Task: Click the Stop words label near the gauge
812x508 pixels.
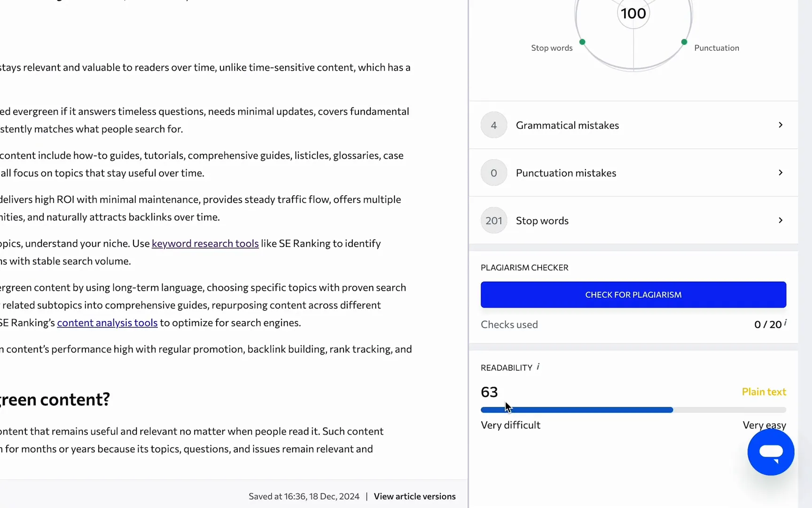Action: 551,48
